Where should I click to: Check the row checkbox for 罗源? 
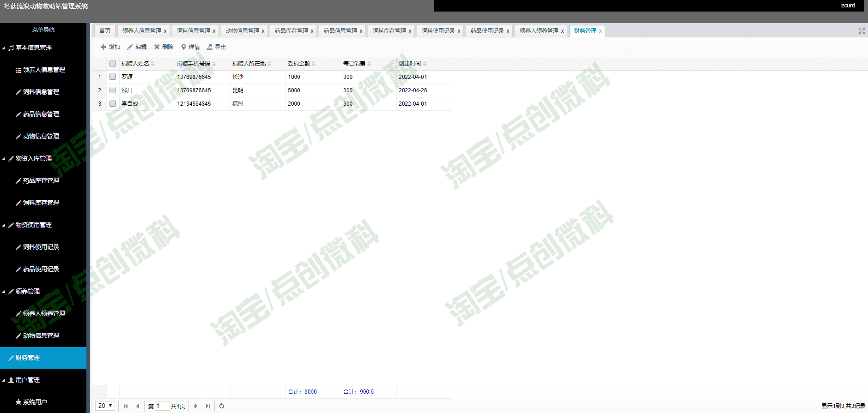(113, 77)
